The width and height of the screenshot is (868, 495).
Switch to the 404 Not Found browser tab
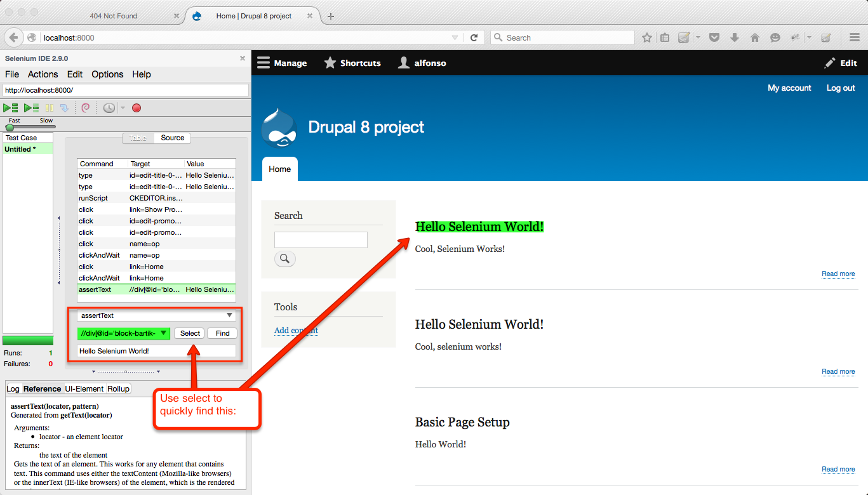point(113,16)
